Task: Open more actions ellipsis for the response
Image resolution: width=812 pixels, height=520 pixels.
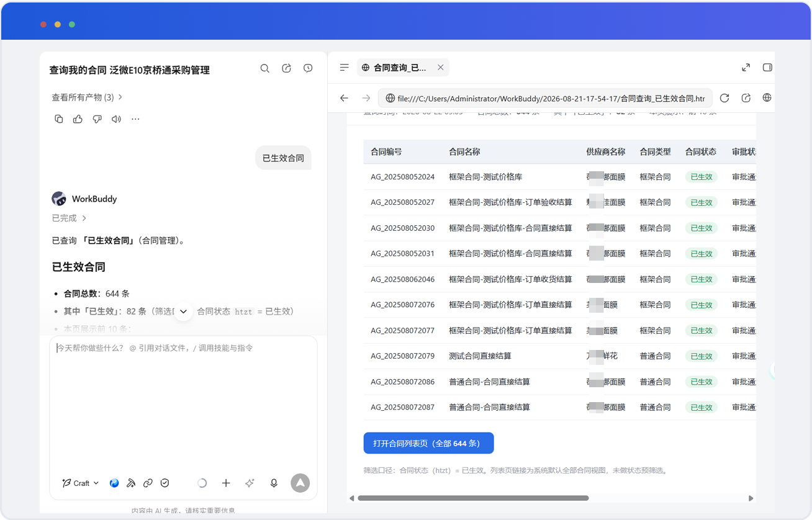Action: coord(135,119)
